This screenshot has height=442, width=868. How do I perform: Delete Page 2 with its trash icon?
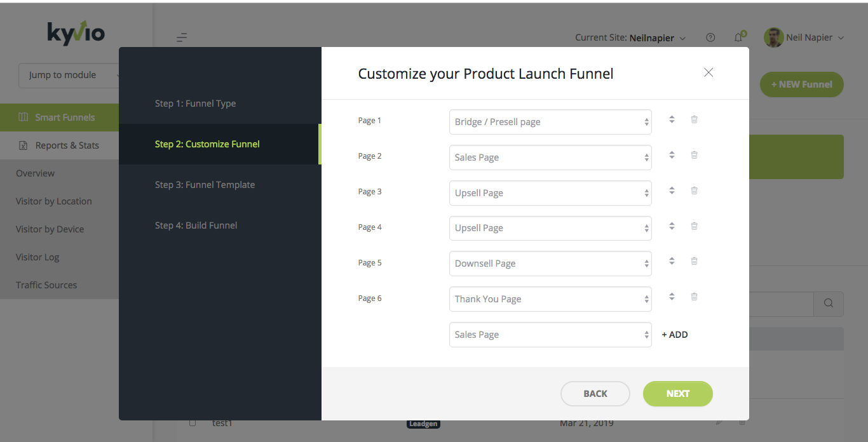(x=694, y=155)
